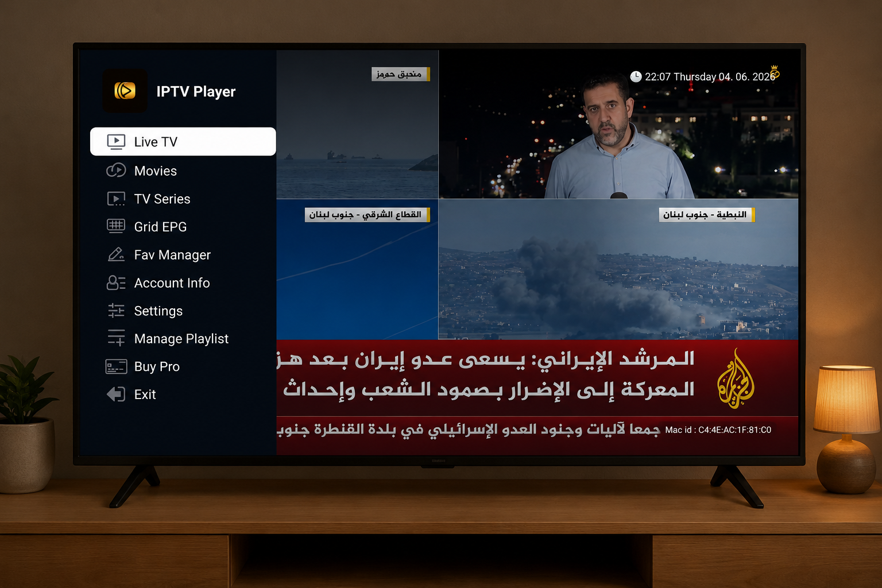The height and width of the screenshot is (588, 882).
Task: Go to Fav Manager
Action: click(x=183, y=254)
